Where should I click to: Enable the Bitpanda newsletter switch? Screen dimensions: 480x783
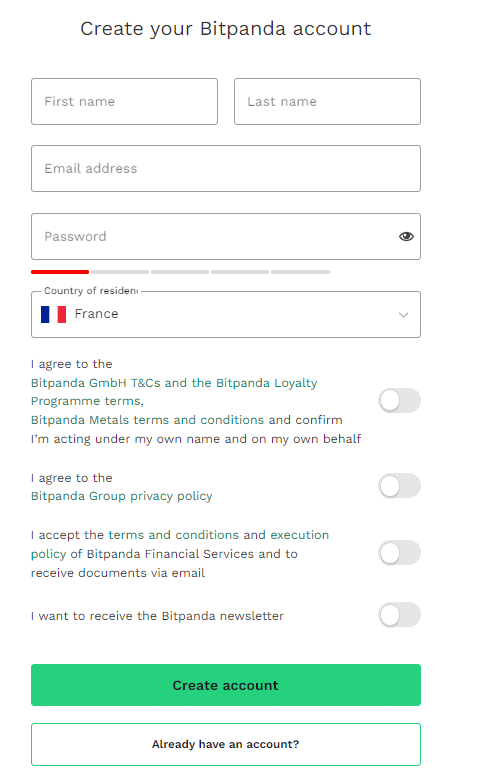(399, 615)
